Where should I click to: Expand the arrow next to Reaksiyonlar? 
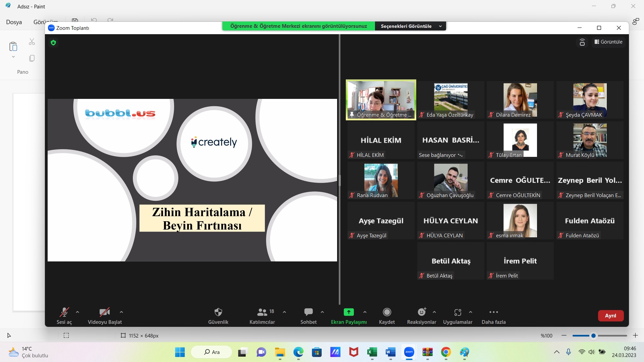coord(434,312)
